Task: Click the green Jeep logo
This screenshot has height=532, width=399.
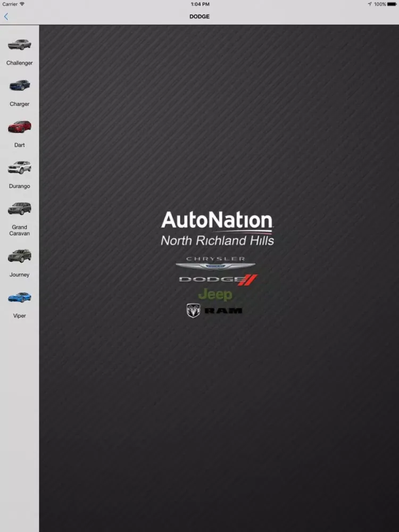Action: click(x=215, y=295)
